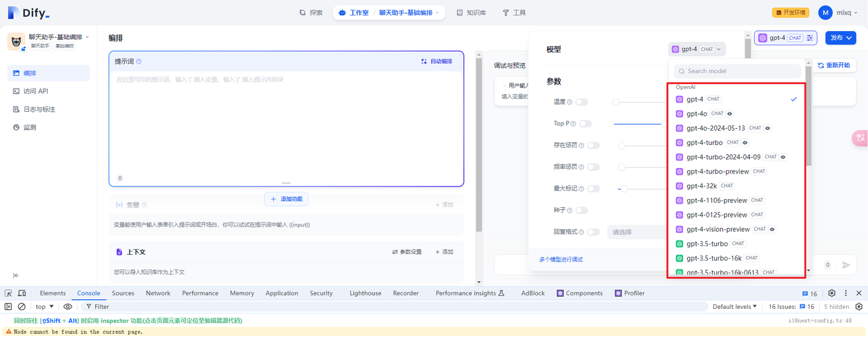Click the 多个模型进行调试 link
The width and height of the screenshot is (868, 340).
pyautogui.click(x=561, y=259)
